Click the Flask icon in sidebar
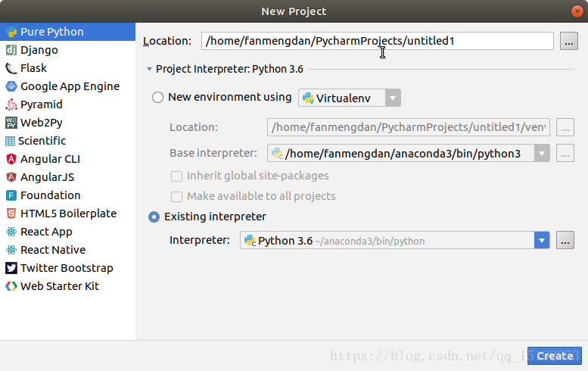The height and width of the screenshot is (371, 588). click(11, 68)
